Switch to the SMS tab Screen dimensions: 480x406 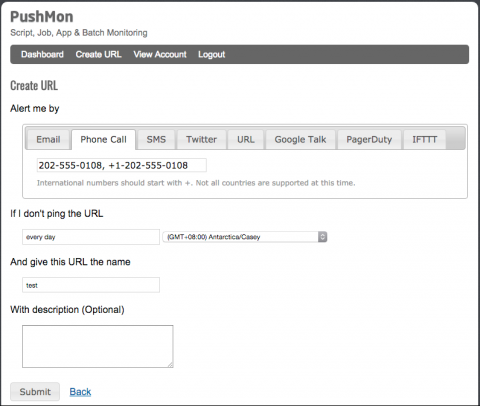[156, 139]
